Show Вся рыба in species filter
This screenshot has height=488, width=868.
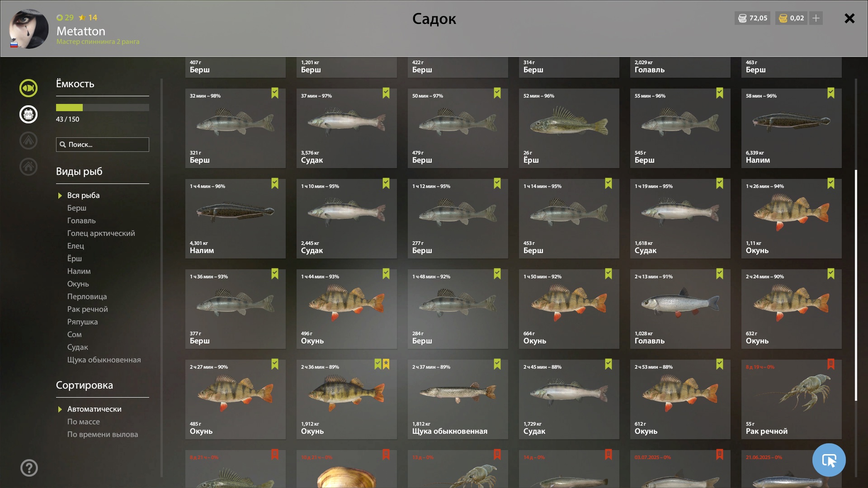click(83, 195)
